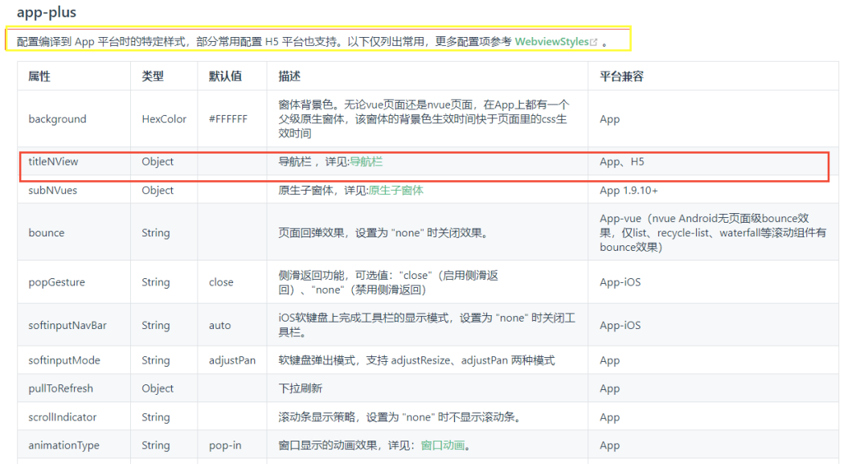Select the softinputNavBar property name
868x464 pixels.
68,325
